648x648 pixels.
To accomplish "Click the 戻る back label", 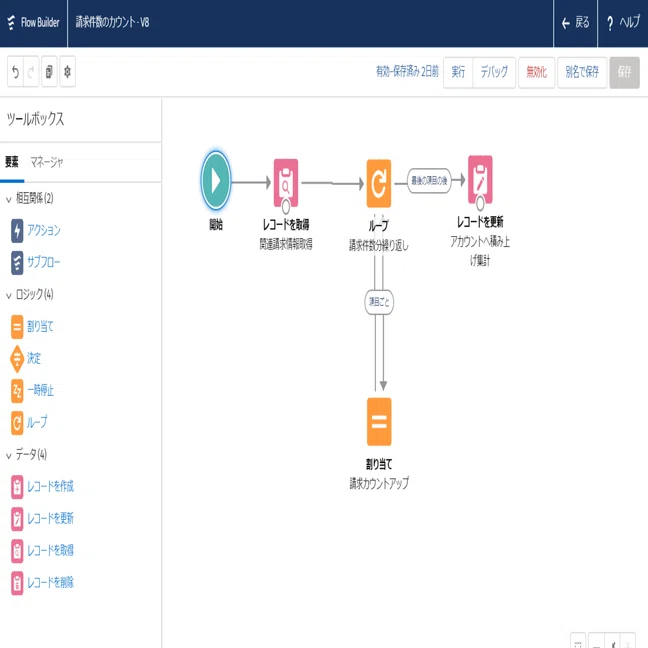I will [x=582, y=22].
